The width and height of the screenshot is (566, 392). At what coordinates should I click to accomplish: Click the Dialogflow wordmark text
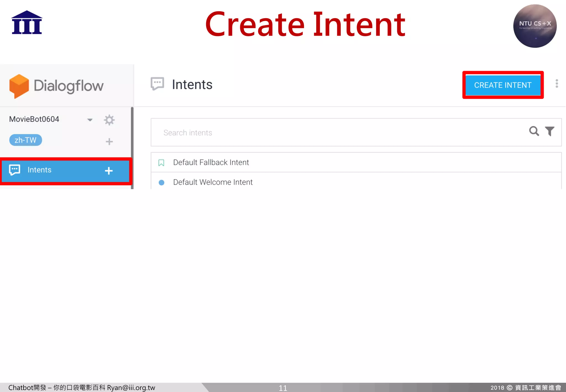[69, 86]
